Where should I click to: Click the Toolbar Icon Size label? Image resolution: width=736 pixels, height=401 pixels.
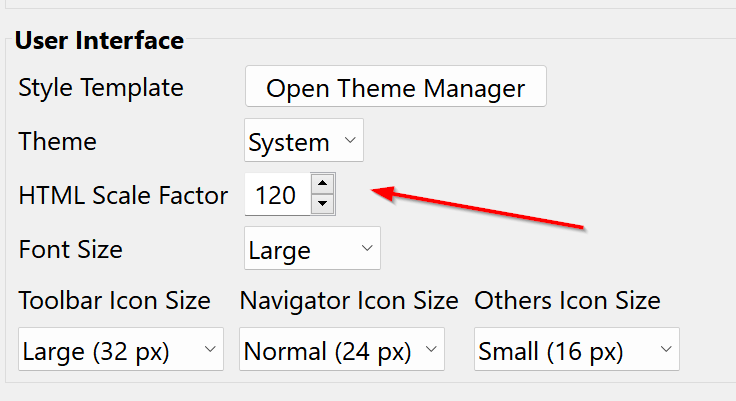pyautogui.click(x=115, y=301)
